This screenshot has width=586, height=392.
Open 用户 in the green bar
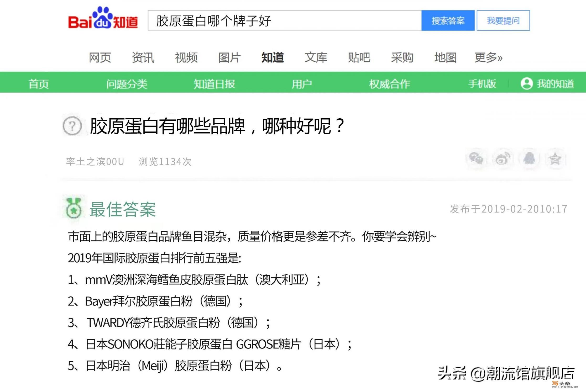302,84
